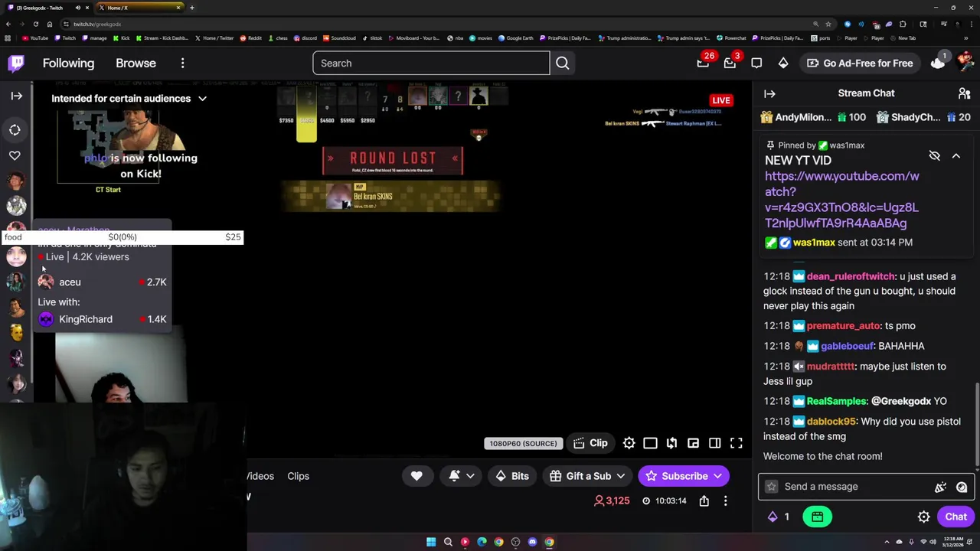Share the stream with the share icon

tap(704, 501)
